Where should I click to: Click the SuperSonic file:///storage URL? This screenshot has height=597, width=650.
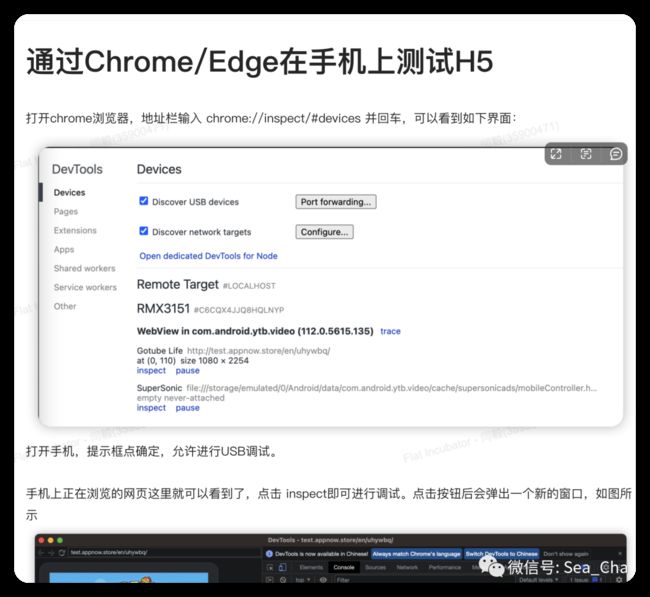391,388
